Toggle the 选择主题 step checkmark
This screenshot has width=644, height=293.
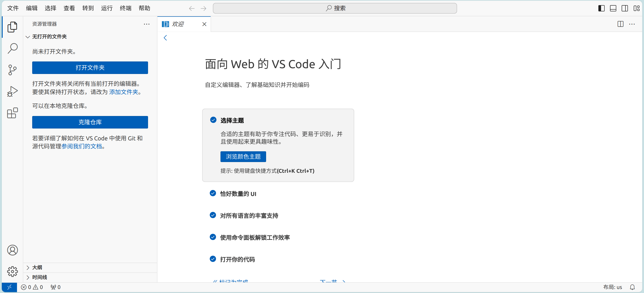(213, 120)
